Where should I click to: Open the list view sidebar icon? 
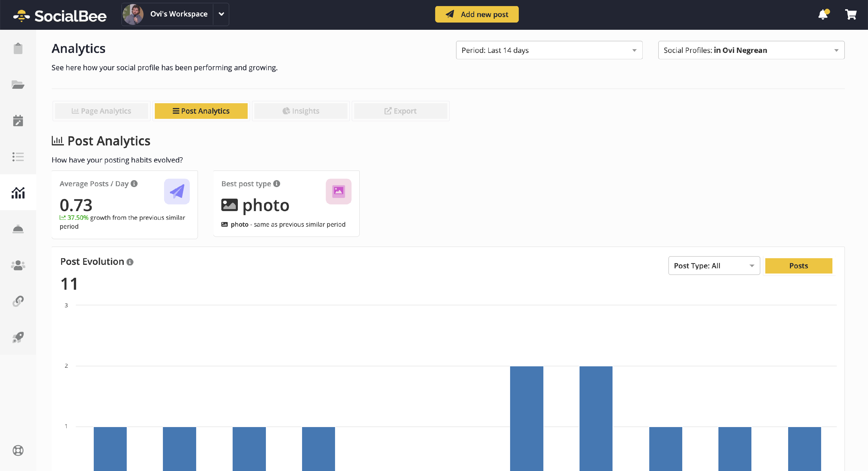coord(18,156)
